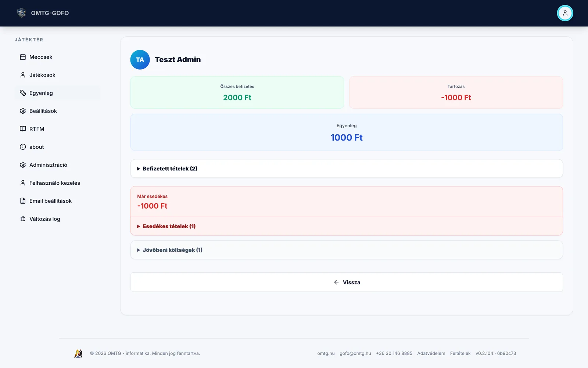This screenshot has width=588, height=368.
Task: Click the Tartozás -1000 Ft card
Action: (456, 92)
